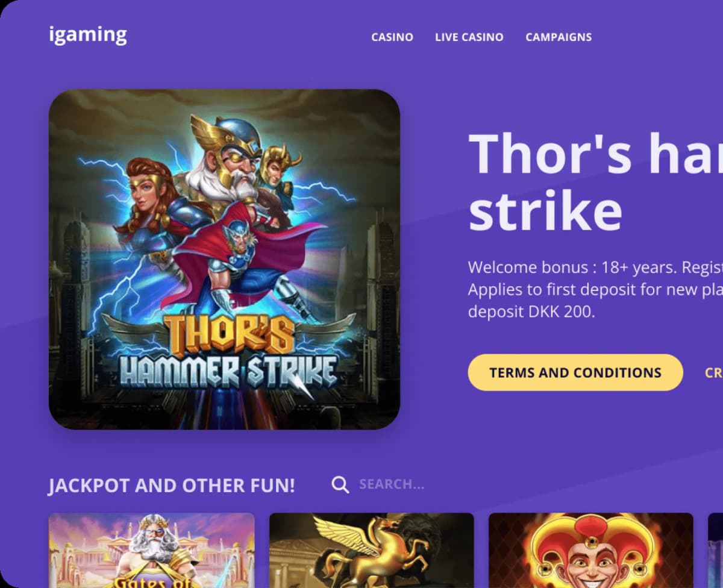Open Terms and Conditions button

click(x=575, y=372)
